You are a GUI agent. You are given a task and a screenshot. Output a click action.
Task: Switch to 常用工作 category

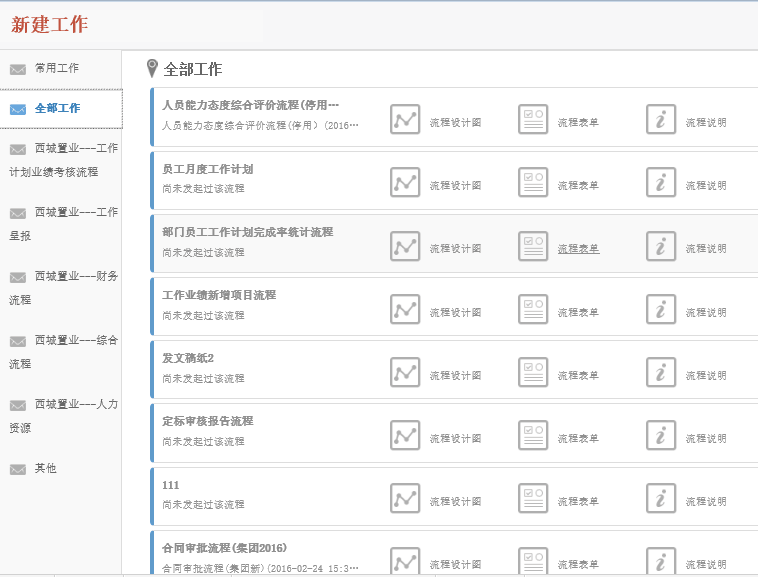click(x=57, y=68)
